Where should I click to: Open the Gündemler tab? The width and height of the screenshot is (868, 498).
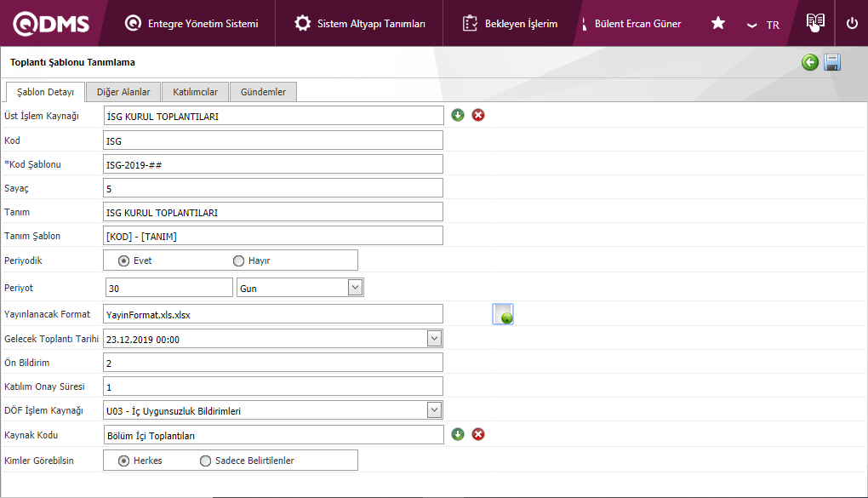[x=263, y=92]
